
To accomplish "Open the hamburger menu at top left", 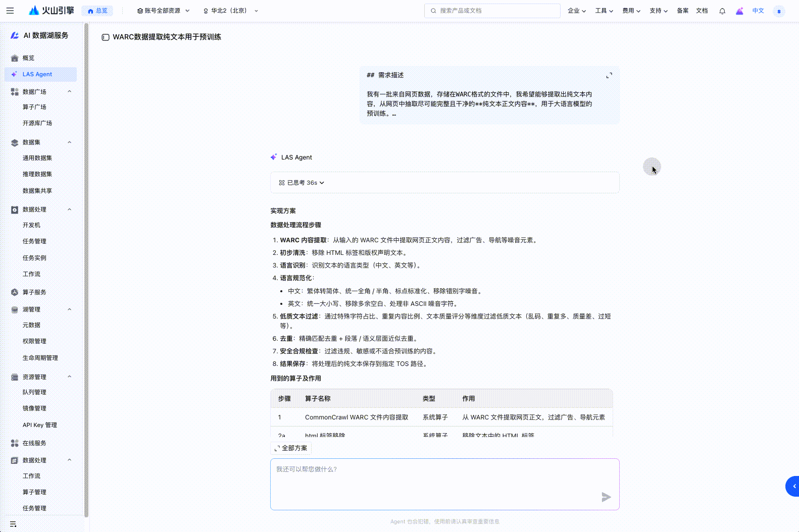I will [x=10, y=11].
